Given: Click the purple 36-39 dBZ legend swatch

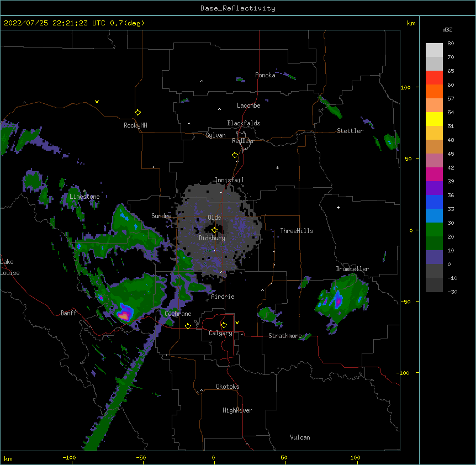Looking at the screenshot, I should [434, 188].
